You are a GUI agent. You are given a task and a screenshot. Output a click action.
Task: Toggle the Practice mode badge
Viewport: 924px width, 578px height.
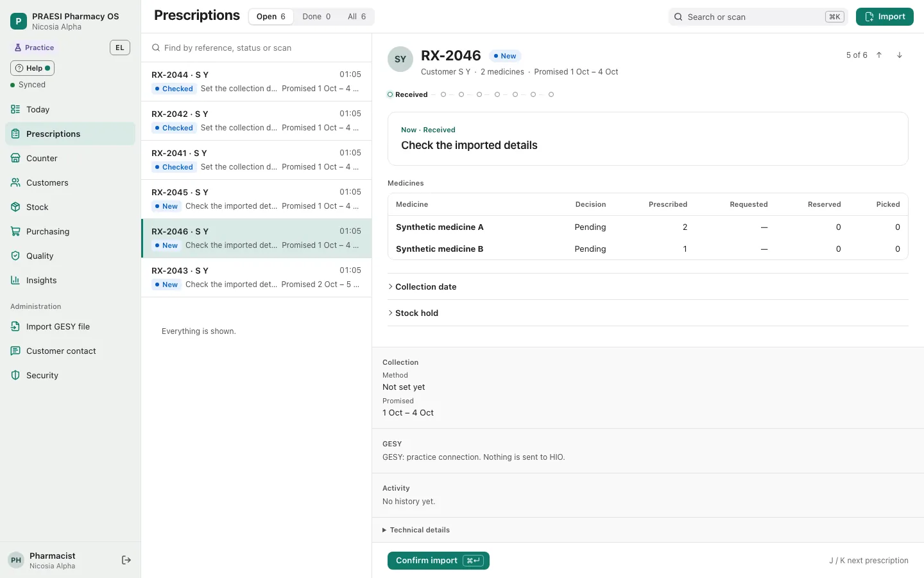point(35,48)
